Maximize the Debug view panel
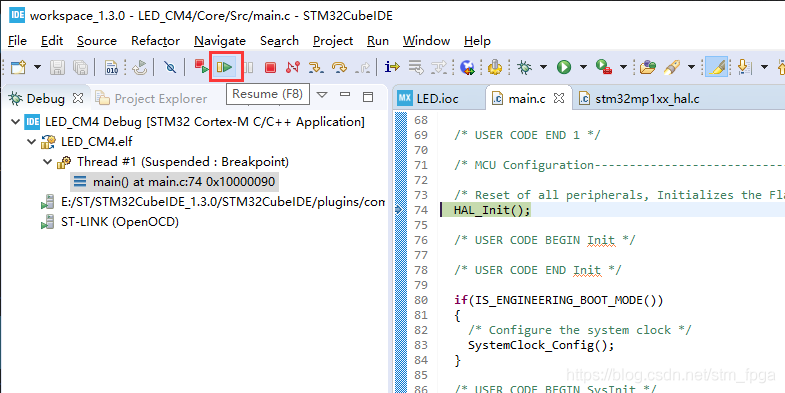 (x=368, y=96)
